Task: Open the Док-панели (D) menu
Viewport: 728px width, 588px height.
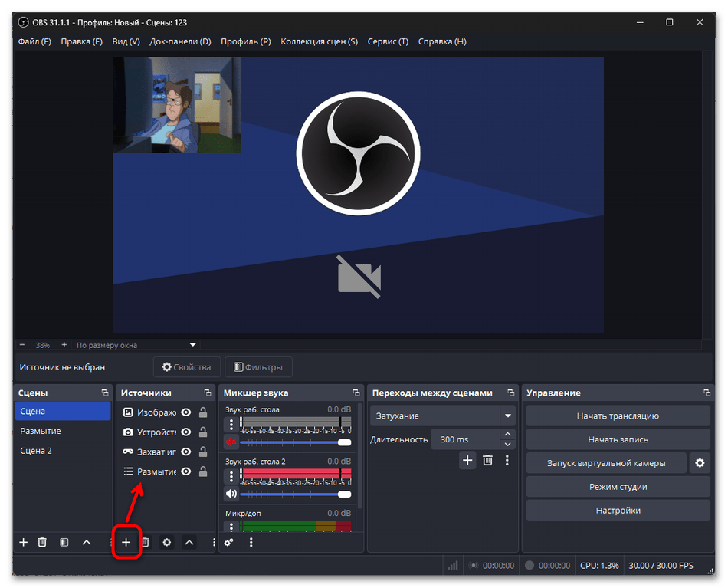Action: [180, 41]
